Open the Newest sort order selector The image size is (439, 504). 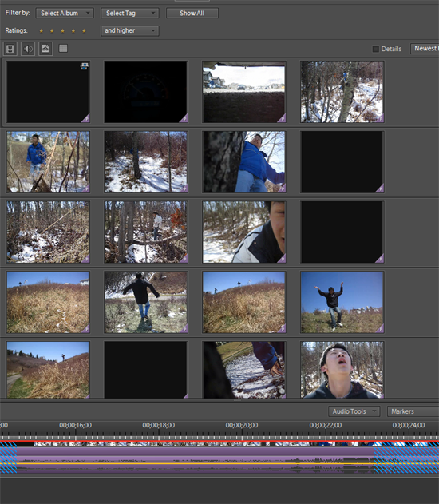(x=425, y=49)
